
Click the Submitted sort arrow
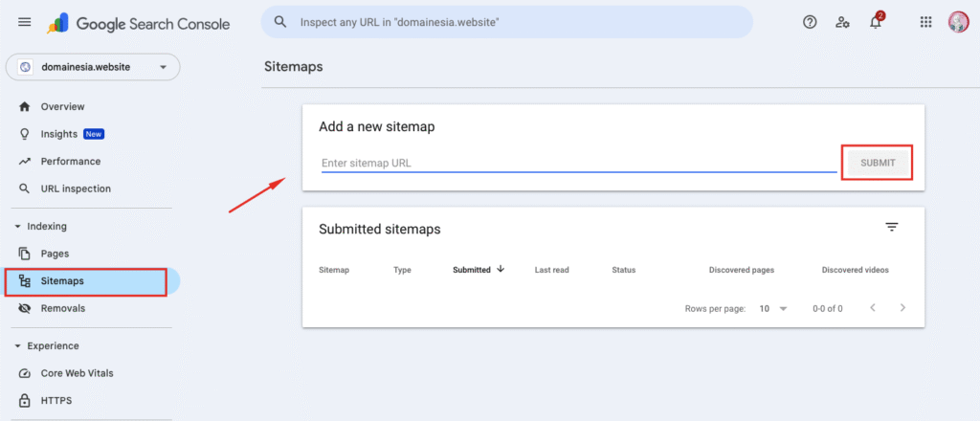coord(501,269)
